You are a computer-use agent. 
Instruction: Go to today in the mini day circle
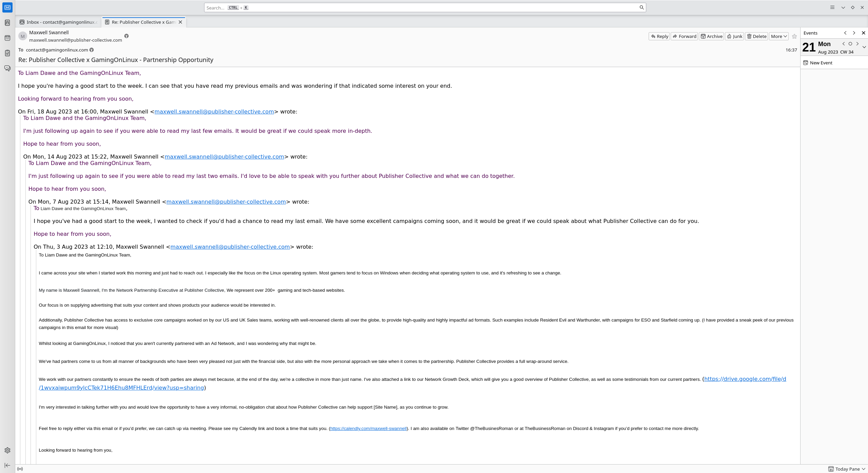pos(850,44)
